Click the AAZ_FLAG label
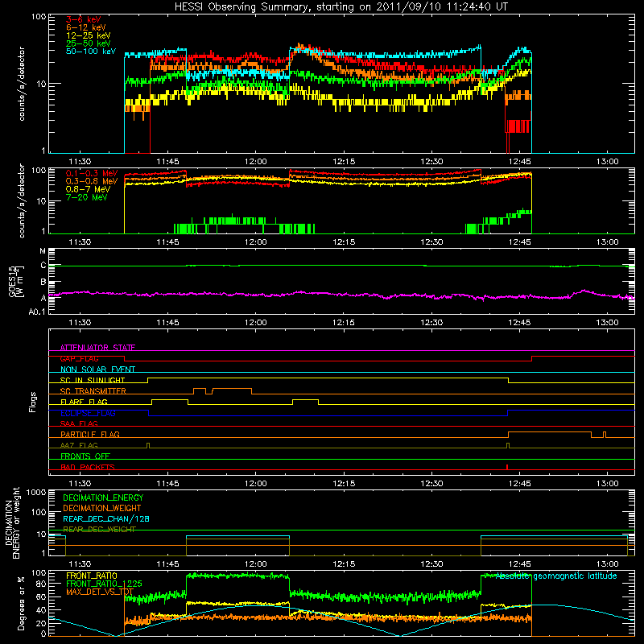This screenshot has height=644, width=644. 79,445
